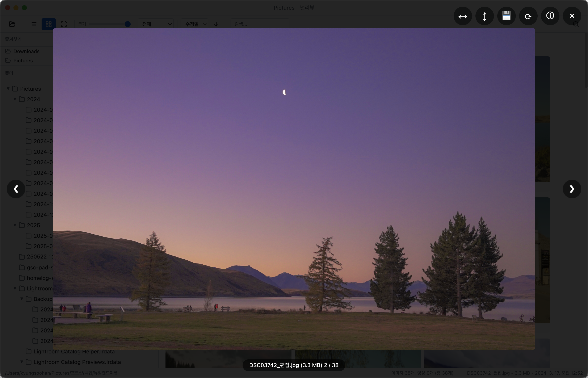Switch to list view
Image resolution: width=588 pixels, height=378 pixels.
34,24
